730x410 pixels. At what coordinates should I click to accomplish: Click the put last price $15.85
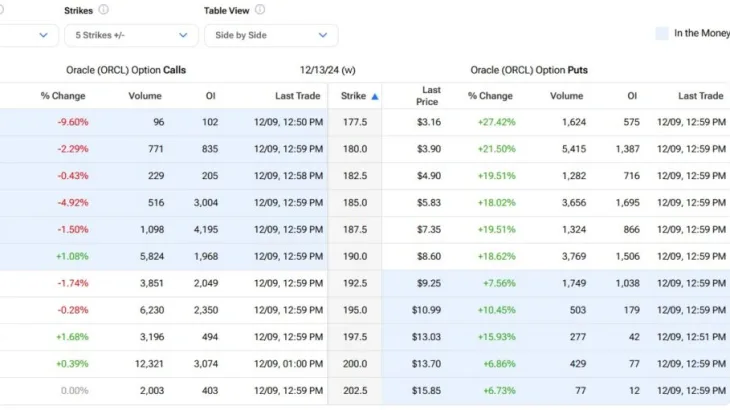[426, 391]
